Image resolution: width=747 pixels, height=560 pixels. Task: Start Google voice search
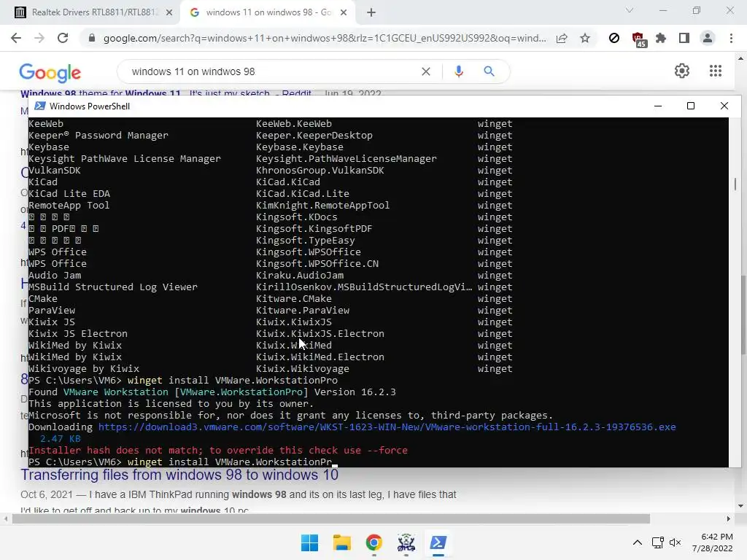click(x=458, y=71)
